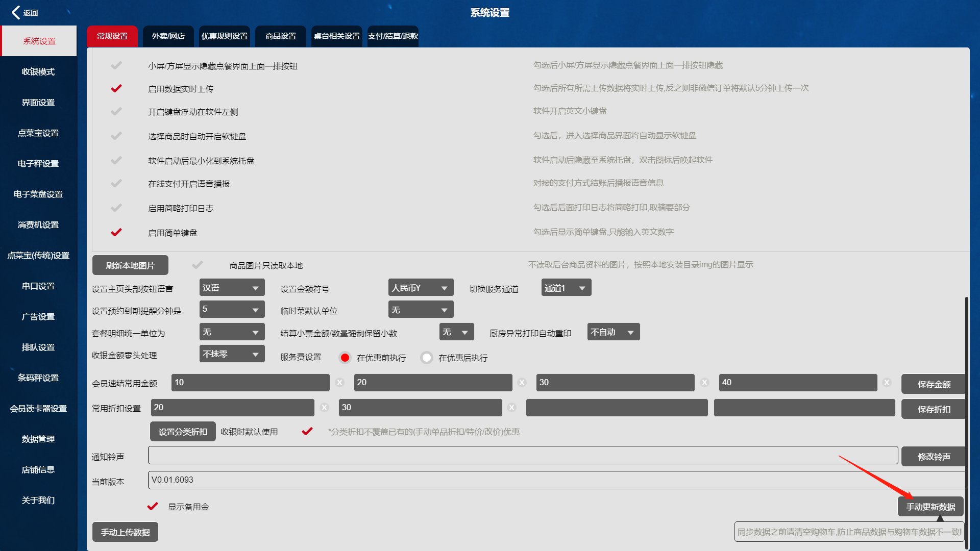Clear the 20 common discount field

click(324, 408)
